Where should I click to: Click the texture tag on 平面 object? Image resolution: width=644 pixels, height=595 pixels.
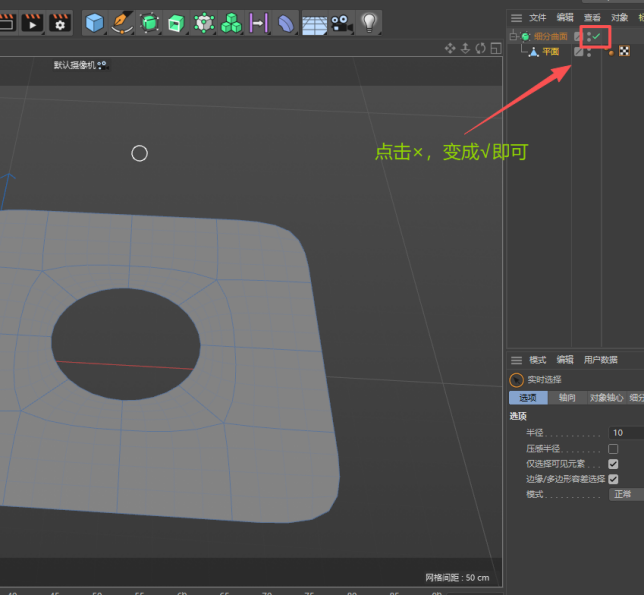tap(624, 51)
